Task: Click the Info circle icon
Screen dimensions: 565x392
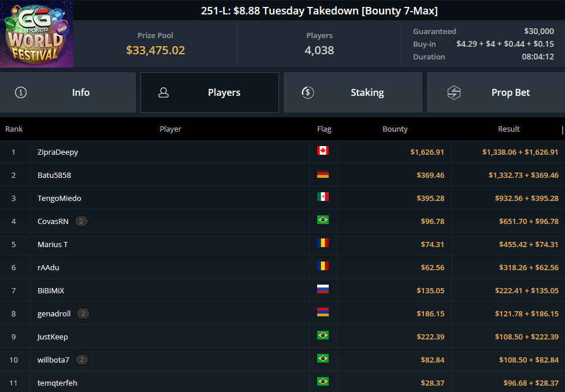Action: pos(21,92)
